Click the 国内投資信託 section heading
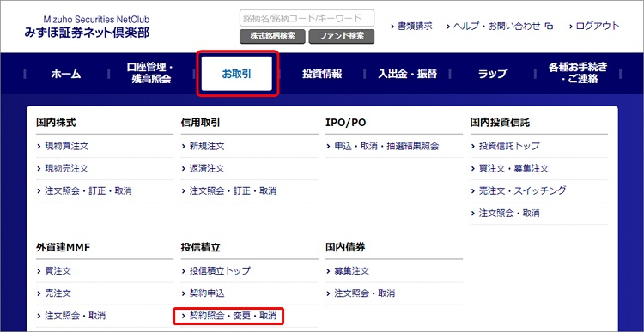 click(501, 123)
